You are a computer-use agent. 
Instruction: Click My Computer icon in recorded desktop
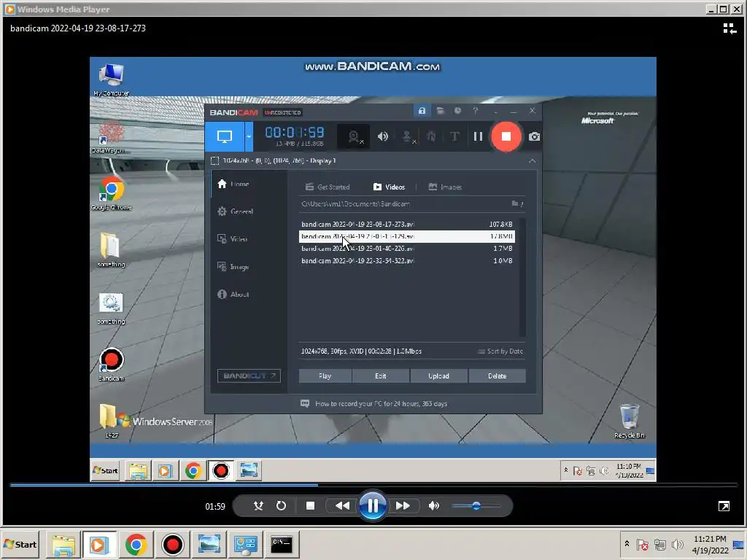[111, 79]
